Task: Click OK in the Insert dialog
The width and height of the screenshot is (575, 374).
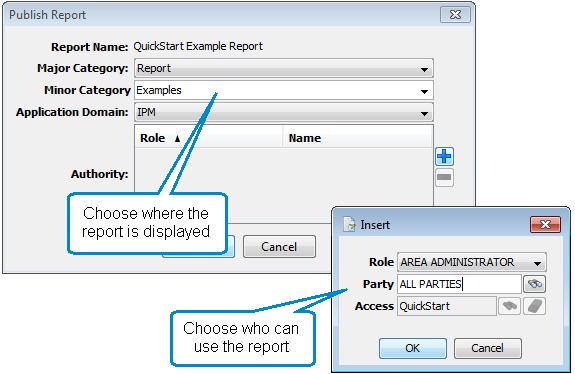Action: point(413,348)
